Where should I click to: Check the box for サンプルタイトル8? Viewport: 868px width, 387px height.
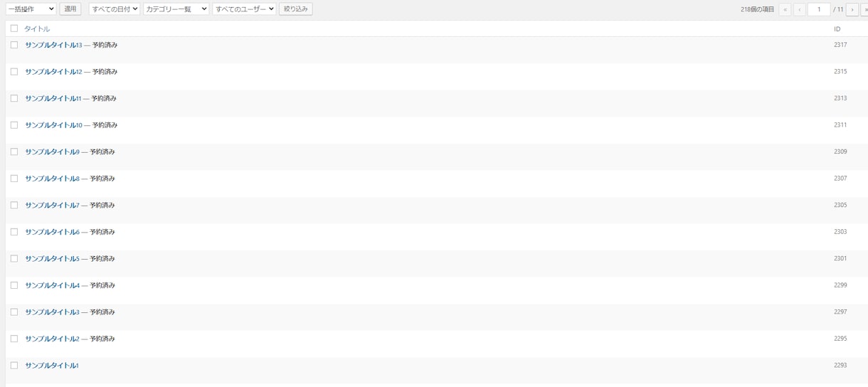coord(14,179)
